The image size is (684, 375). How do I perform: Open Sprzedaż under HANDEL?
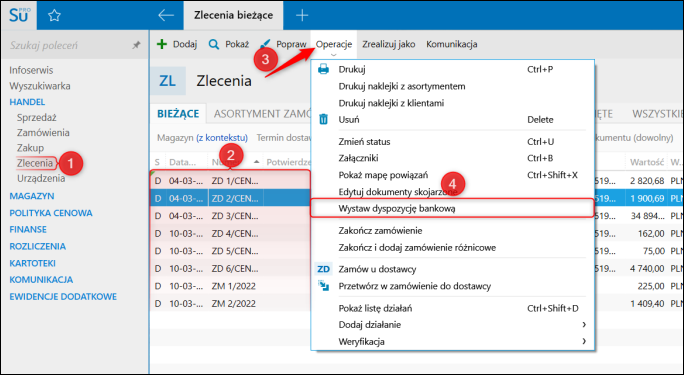tap(37, 117)
